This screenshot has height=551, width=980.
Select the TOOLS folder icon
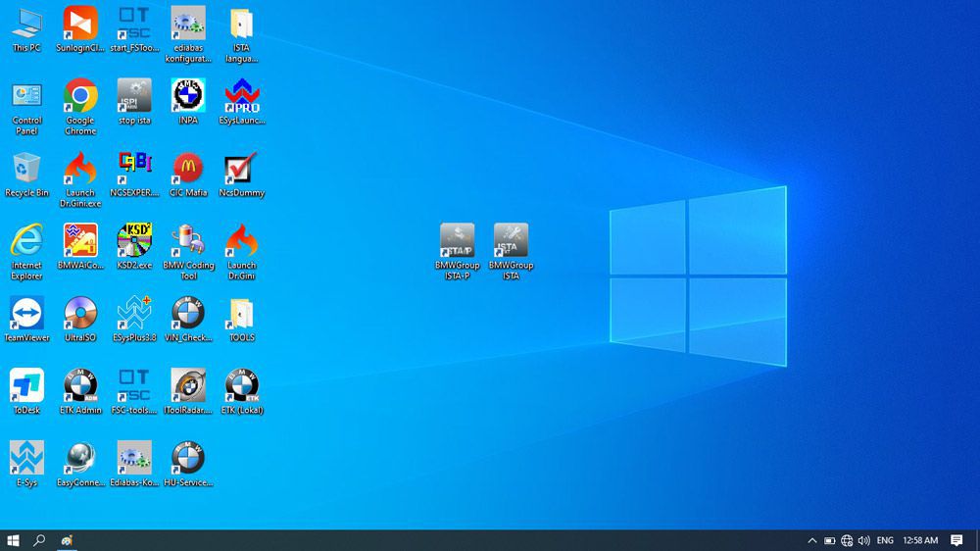click(242, 320)
